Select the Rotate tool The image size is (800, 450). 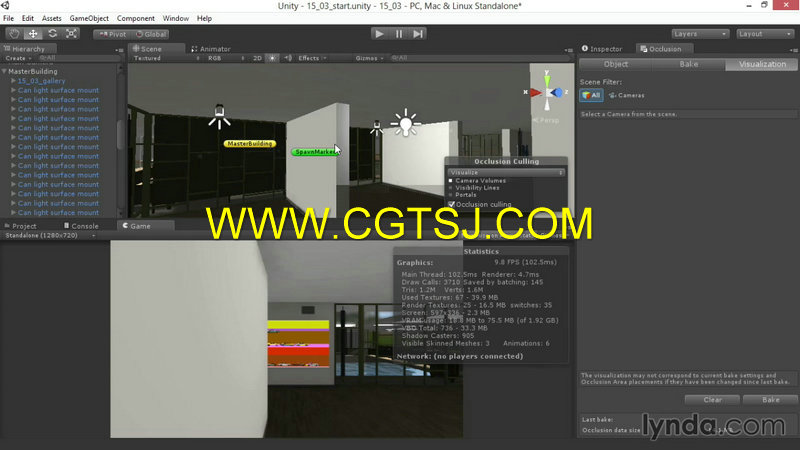[52, 34]
